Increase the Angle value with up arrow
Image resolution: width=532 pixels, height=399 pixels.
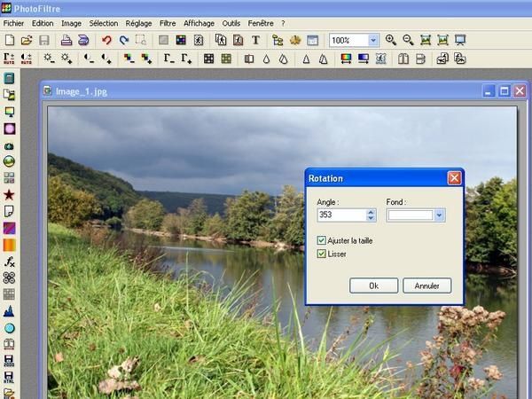[371, 212]
